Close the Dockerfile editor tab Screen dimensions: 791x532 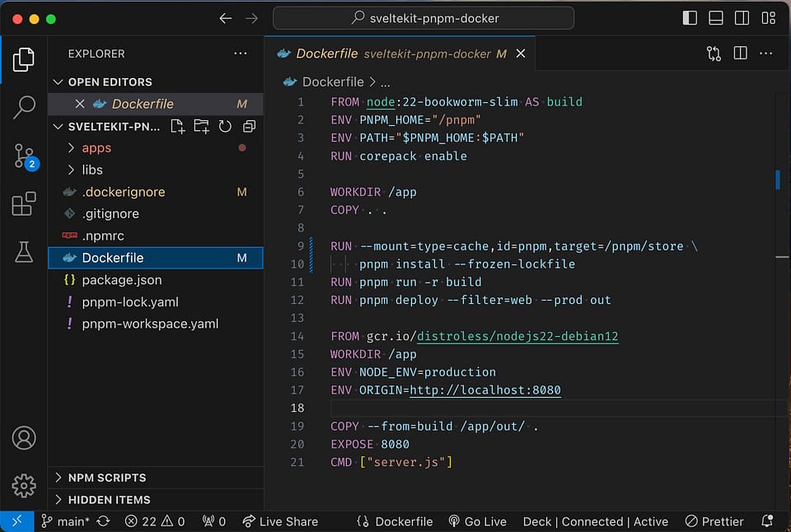pos(521,54)
